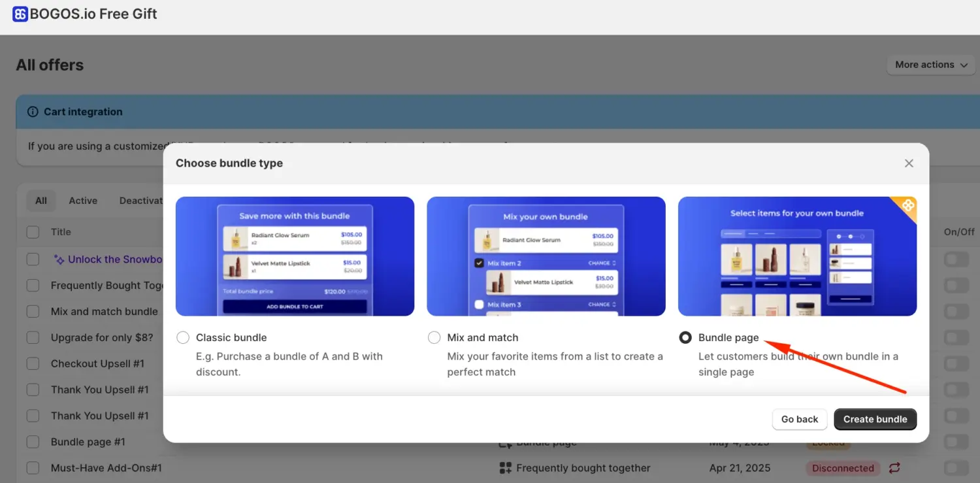The width and height of the screenshot is (980, 483).
Task: Click the sync icon beside Disconnected badge
Action: pos(894,468)
